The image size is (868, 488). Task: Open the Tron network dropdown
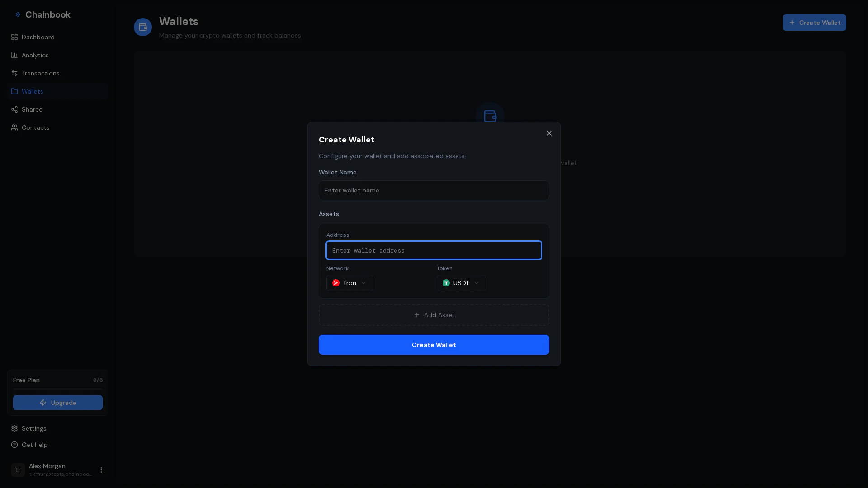tap(349, 282)
